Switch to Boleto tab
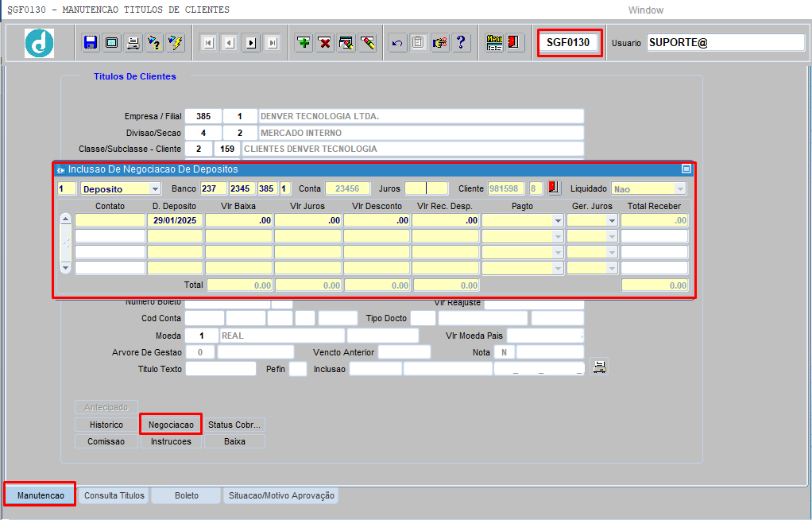Image resolution: width=812 pixels, height=520 pixels. [187, 495]
